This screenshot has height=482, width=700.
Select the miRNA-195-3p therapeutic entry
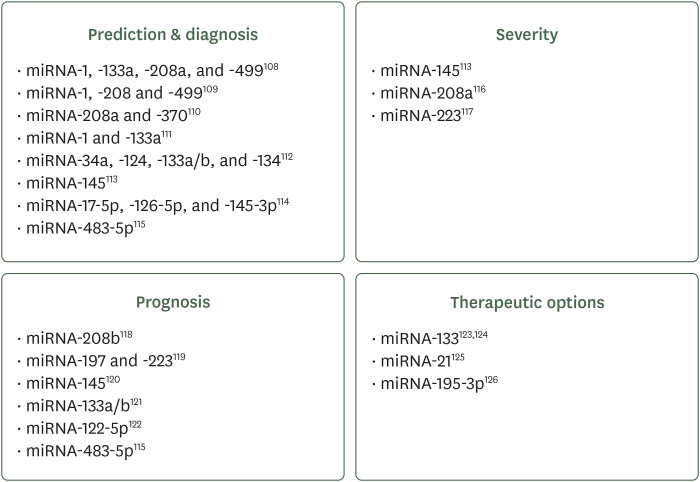[427, 383]
